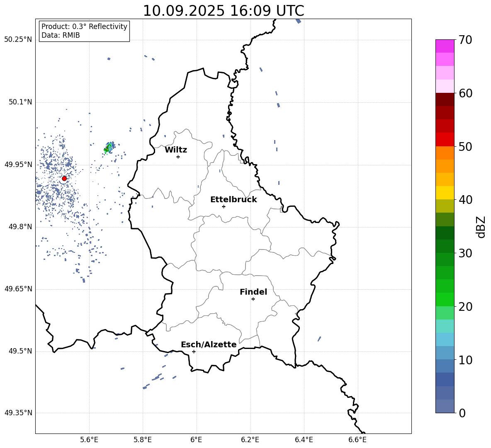
Task: Click the bright red 50 dBZ color segment
Action: point(445,140)
